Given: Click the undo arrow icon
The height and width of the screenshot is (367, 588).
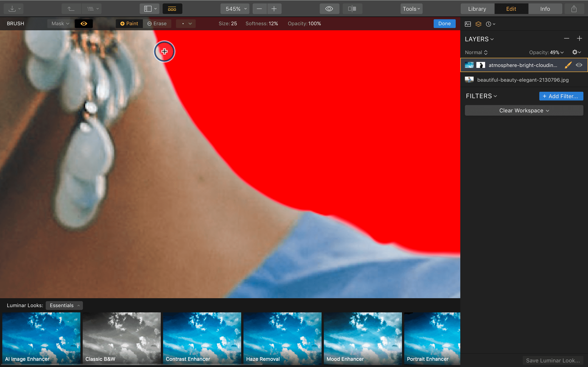Looking at the screenshot, I should (x=71, y=8).
